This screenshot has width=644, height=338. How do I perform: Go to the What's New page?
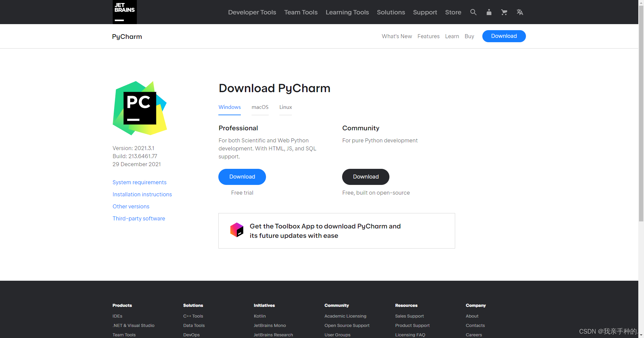point(397,36)
